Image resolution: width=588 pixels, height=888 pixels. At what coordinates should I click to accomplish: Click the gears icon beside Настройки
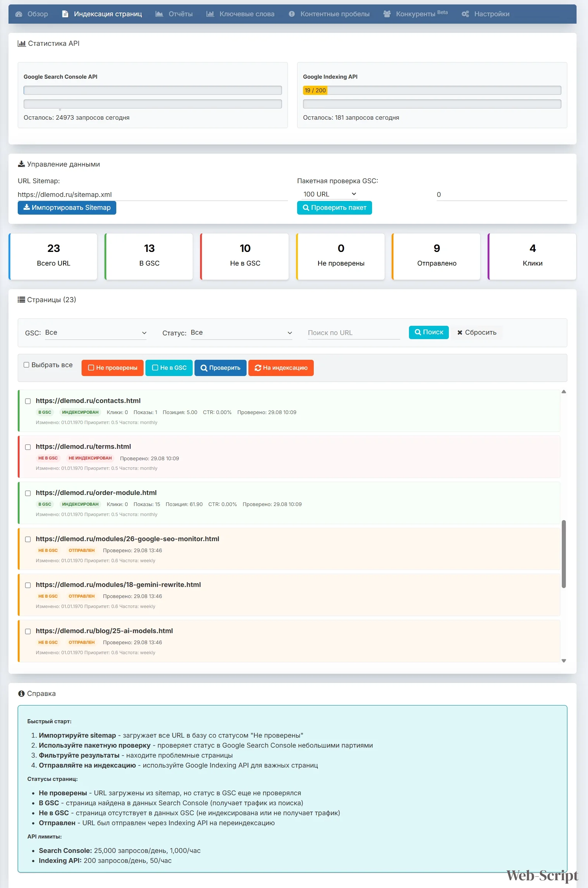click(465, 14)
